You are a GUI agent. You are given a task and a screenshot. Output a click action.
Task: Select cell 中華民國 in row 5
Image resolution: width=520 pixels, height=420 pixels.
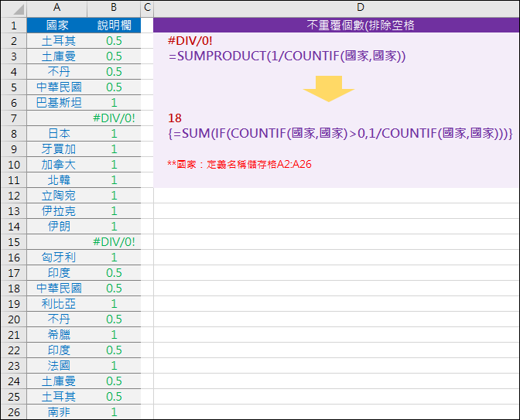pyautogui.click(x=57, y=87)
